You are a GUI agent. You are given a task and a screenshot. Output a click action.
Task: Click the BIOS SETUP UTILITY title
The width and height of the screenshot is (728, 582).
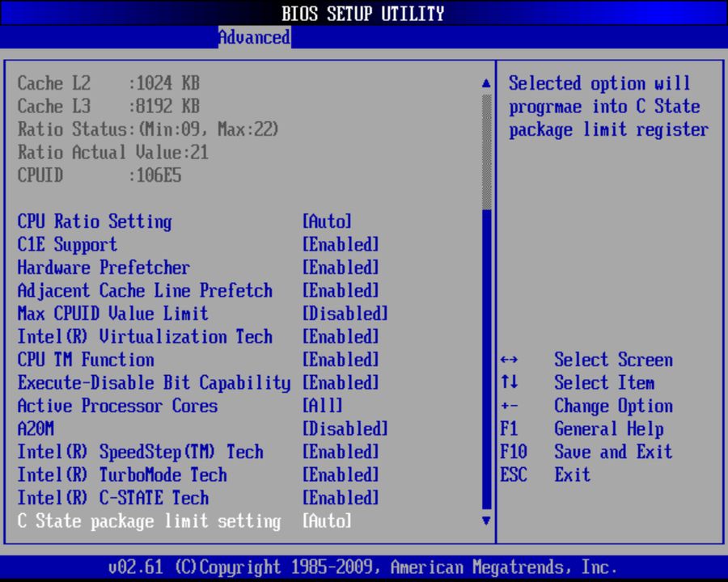tap(362, 14)
